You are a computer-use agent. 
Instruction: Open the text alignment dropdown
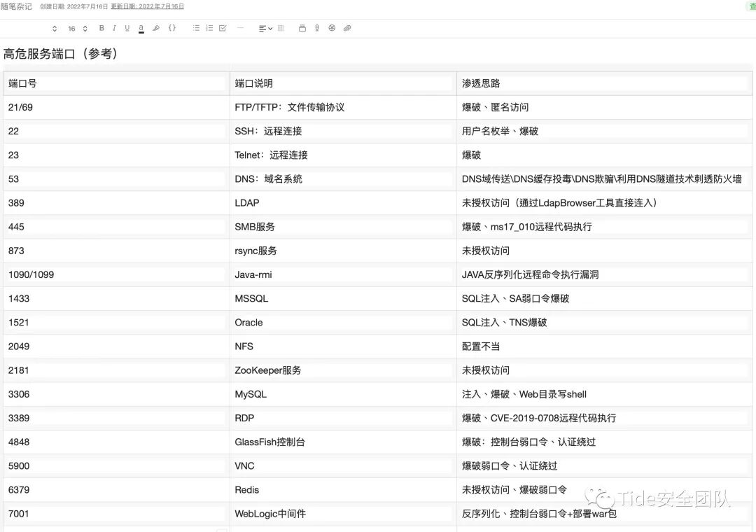click(x=266, y=29)
